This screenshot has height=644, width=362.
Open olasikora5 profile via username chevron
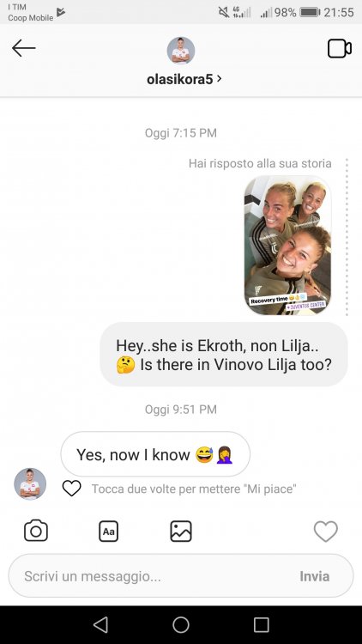click(x=184, y=79)
